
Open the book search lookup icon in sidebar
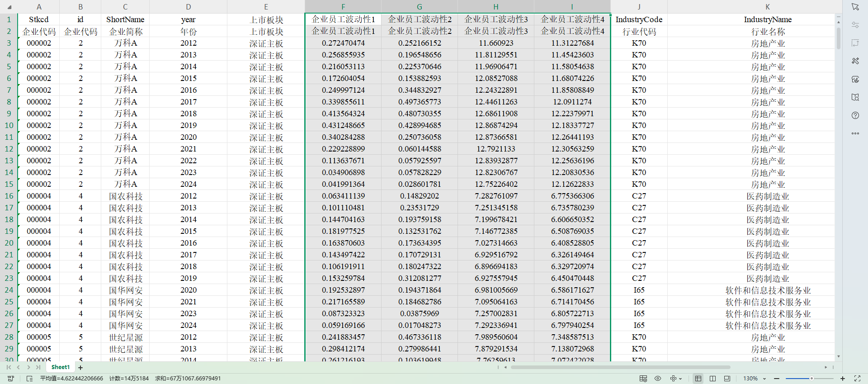[855, 97]
